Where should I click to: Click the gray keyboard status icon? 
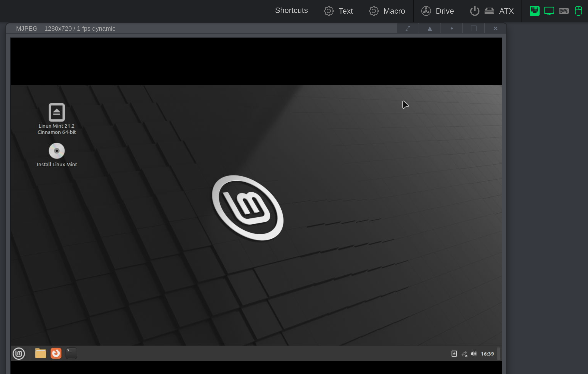tap(564, 11)
